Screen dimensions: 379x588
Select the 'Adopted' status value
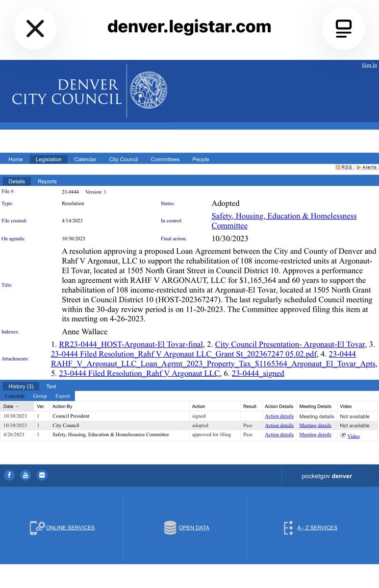pos(226,203)
